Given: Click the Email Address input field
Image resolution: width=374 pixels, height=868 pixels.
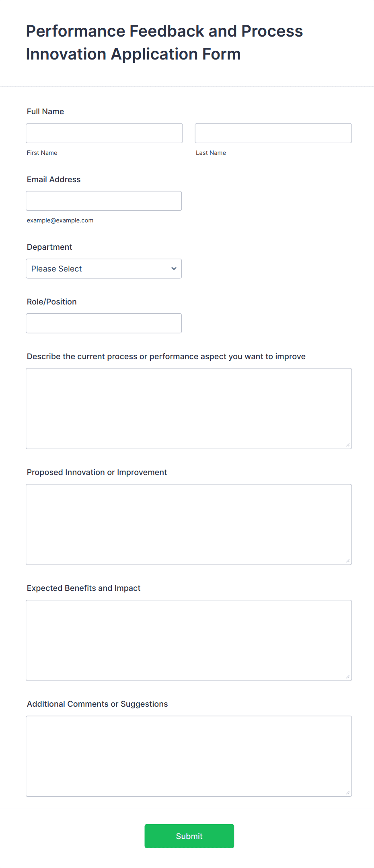Looking at the screenshot, I should (104, 201).
